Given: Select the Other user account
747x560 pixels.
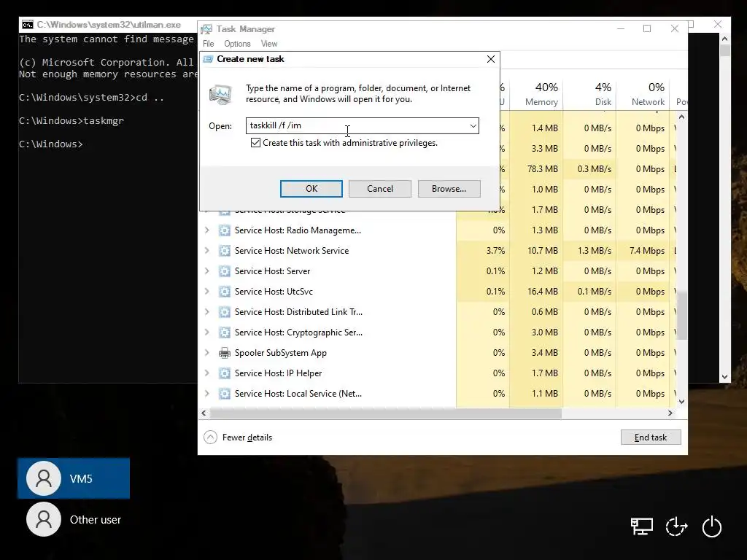Looking at the screenshot, I should point(74,519).
